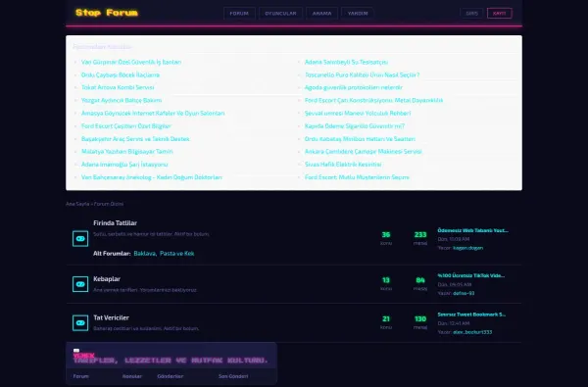This screenshot has width=588, height=387.
Task: Open the Kebaplar forum title
Action: [x=107, y=279]
